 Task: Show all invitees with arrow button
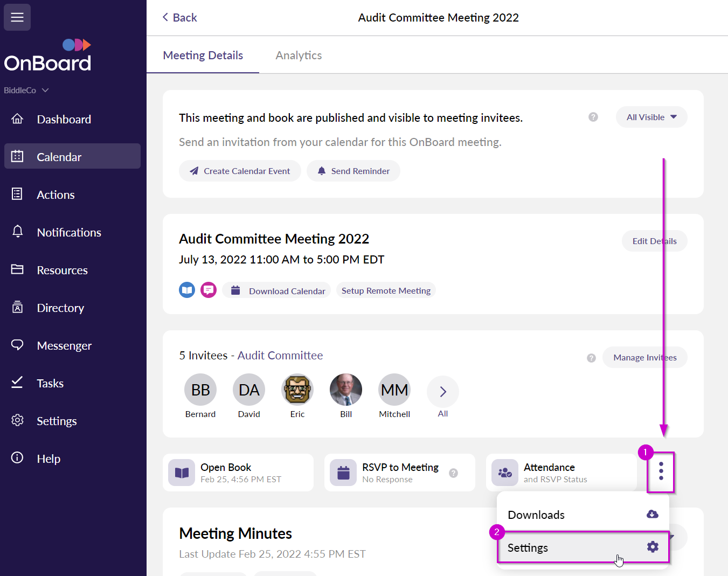pos(443,392)
